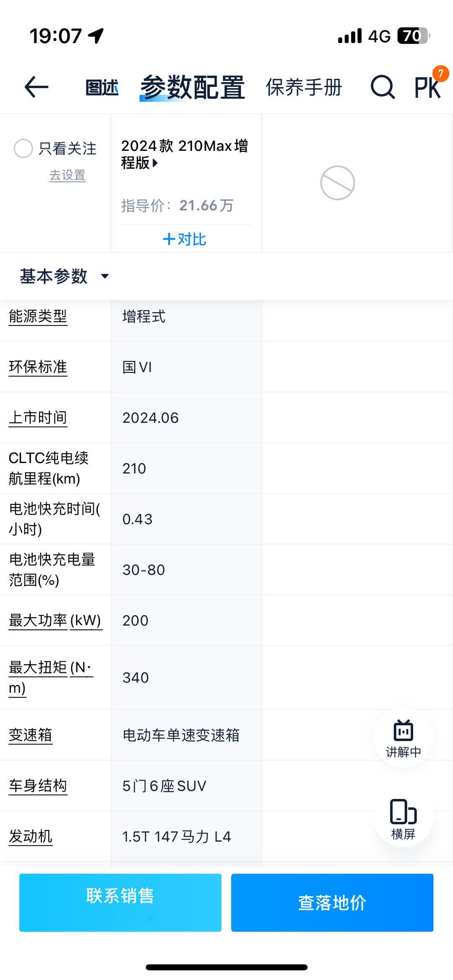This screenshot has height=980, width=453.
Task: Switch to 保养手册 tab
Action: click(x=304, y=88)
